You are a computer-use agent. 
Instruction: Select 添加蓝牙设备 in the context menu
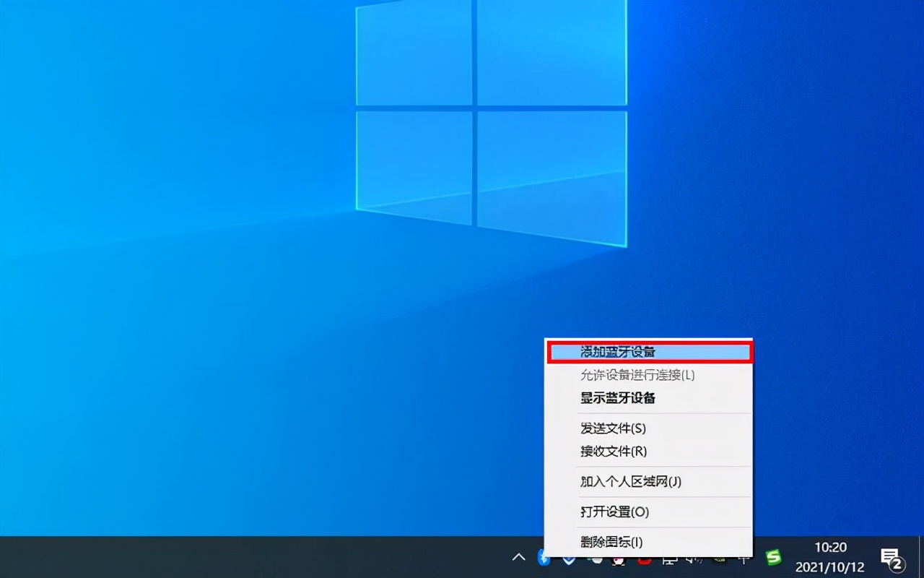coord(649,352)
